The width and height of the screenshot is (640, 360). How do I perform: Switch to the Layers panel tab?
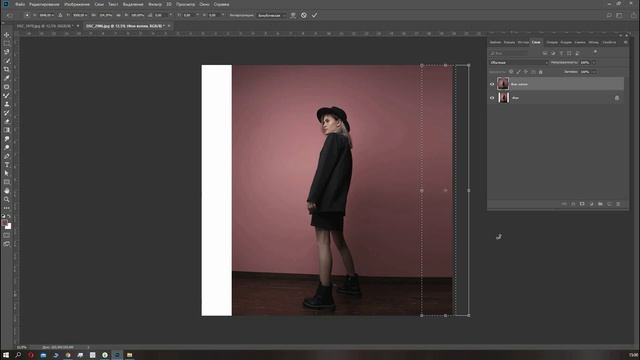click(536, 42)
